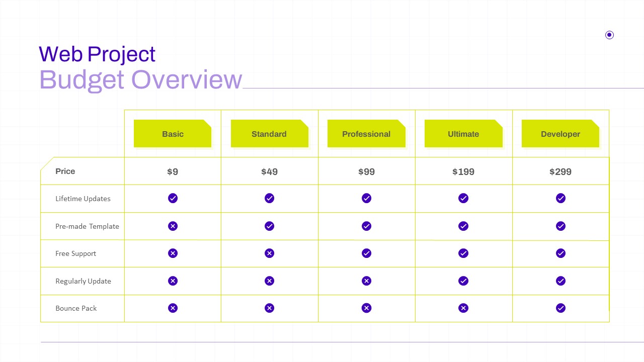
Task: Click the X icon for Standard Free Support
Action: [269, 253]
